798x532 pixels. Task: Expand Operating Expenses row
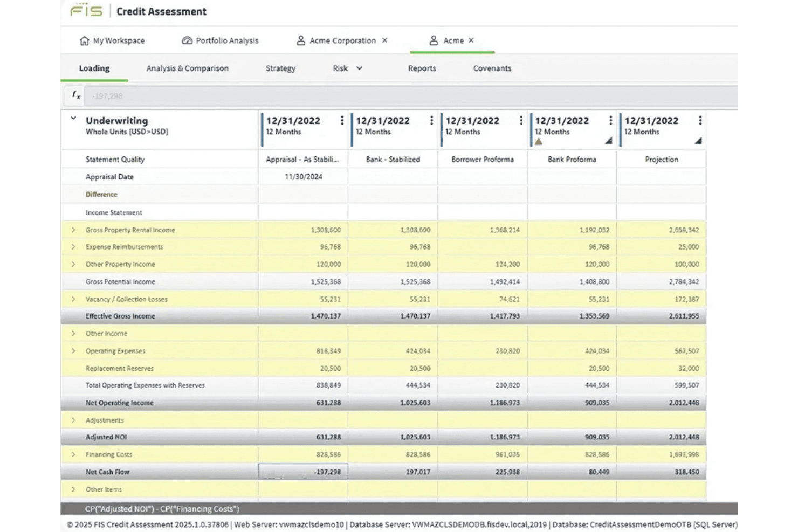(x=73, y=351)
